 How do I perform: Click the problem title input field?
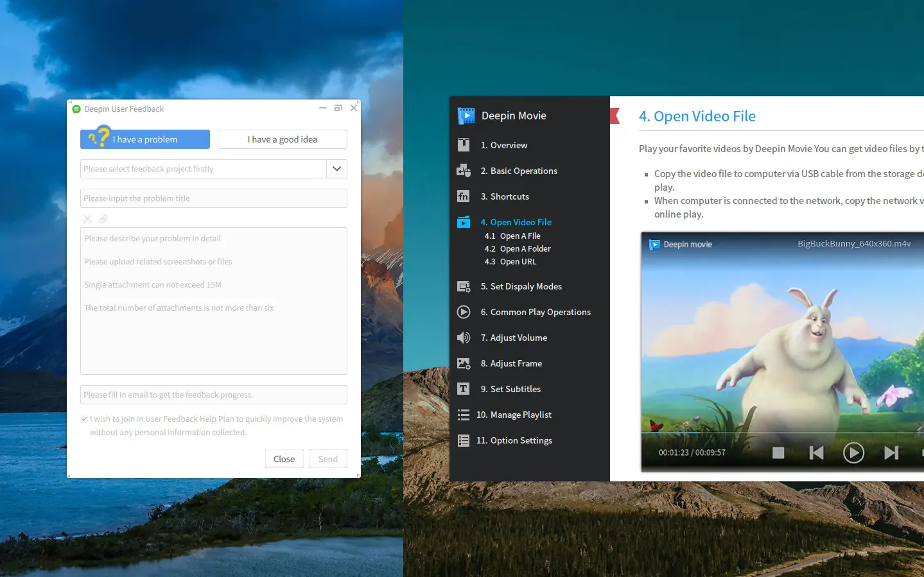(x=214, y=198)
